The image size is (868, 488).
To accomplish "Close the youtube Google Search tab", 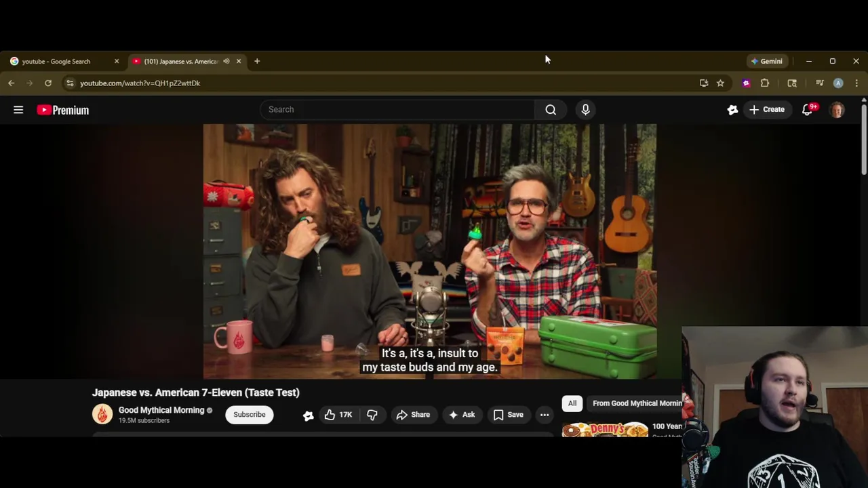I will click(117, 61).
